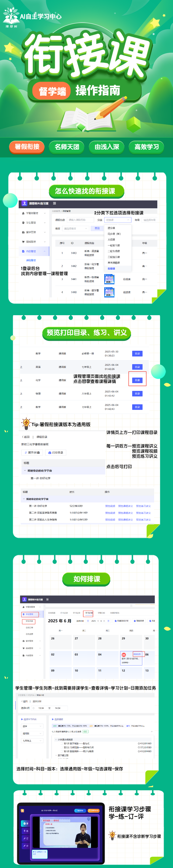Screen dimensions: 173x868
Task: Click the 学生管理 icon in top sidebar
Action: coord(23,223)
